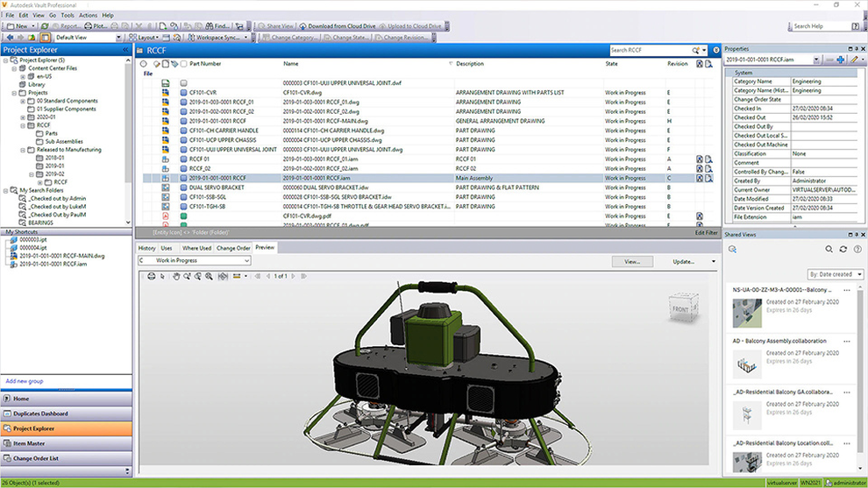Collapse Project Explorer pane with double chevron
This screenshot has width=868, height=488.
coord(125,50)
